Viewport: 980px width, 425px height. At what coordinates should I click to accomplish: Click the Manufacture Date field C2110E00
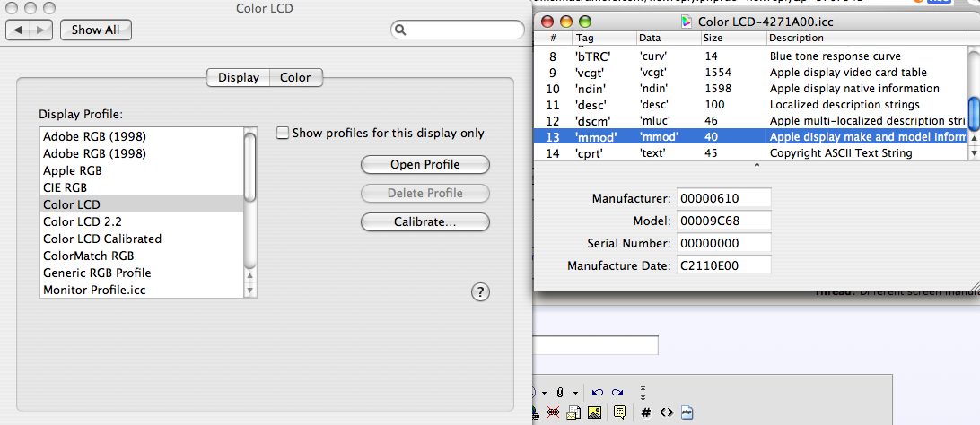[723, 265]
